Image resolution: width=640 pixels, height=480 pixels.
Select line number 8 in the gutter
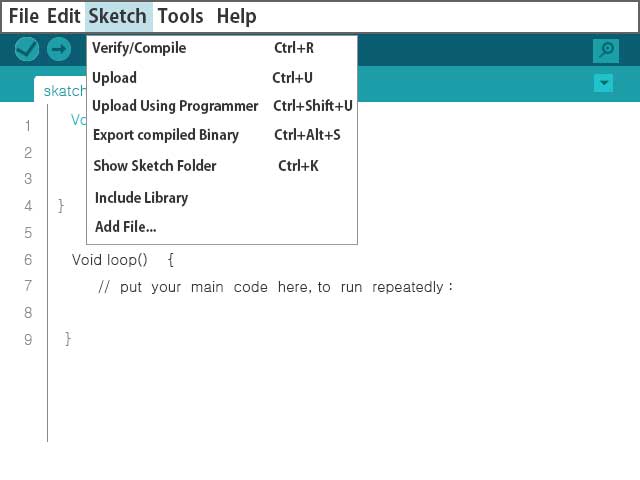tap(28, 313)
